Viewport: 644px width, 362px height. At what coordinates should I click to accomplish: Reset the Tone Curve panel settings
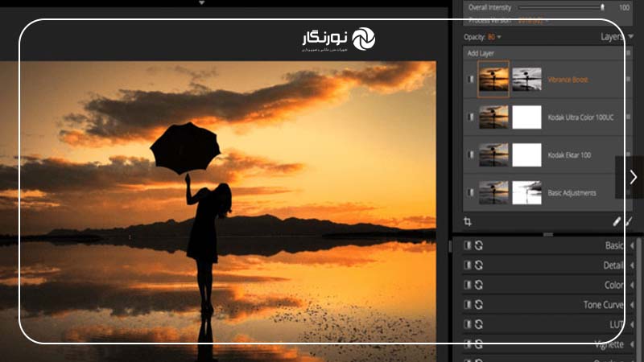479,305
